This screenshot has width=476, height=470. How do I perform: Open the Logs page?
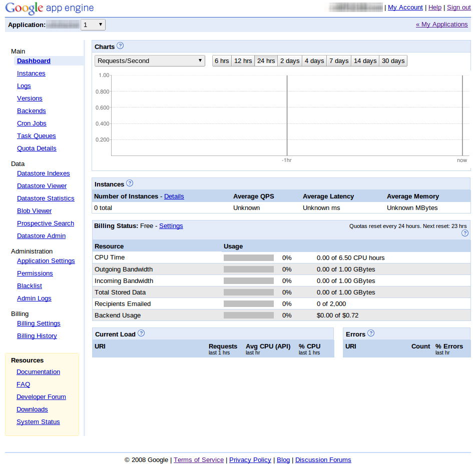coord(24,86)
